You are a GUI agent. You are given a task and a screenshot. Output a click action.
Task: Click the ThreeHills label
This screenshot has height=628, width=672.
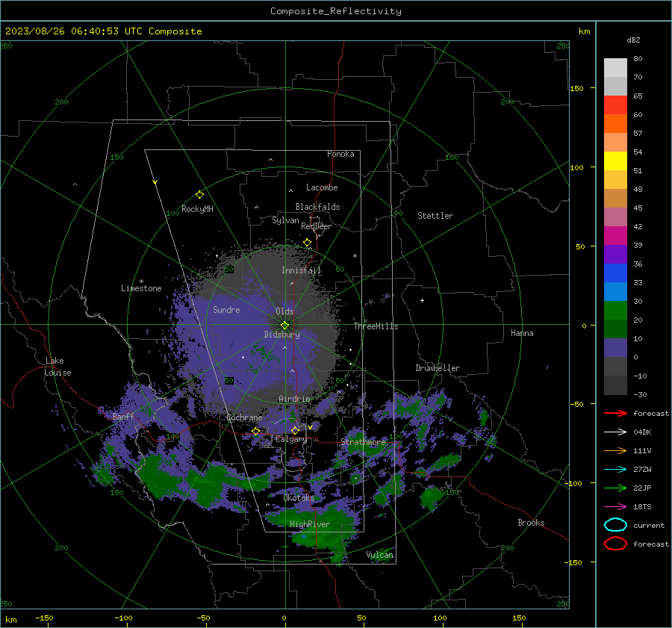coord(376,326)
